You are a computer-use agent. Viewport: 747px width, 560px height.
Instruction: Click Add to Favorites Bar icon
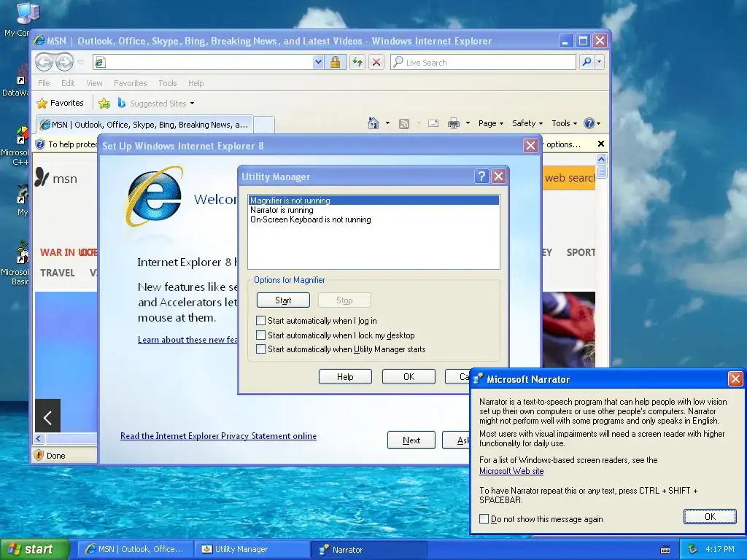104,103
